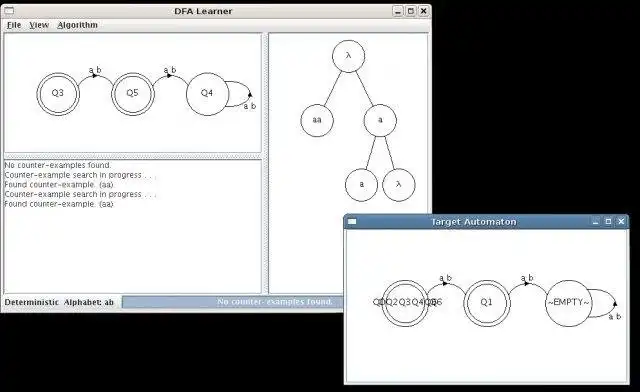Click the root λ node of the tree
This screenshot has width=640, height=392.
point(348,56)
